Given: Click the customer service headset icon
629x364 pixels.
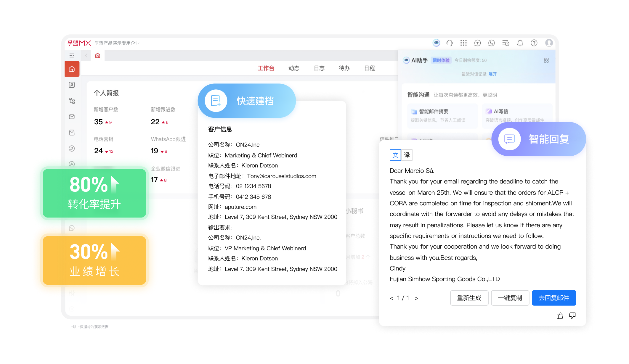Looking at the screenshot, I should (x=450, y=43).
